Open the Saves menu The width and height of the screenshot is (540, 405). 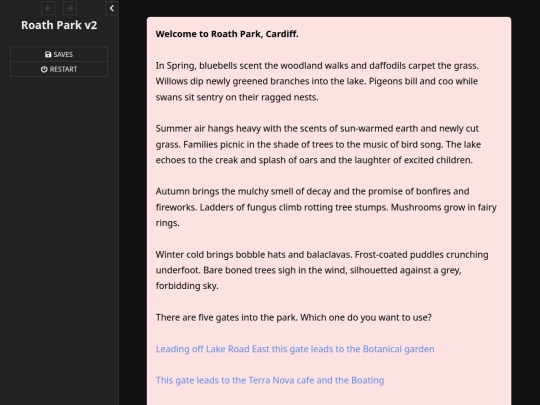(59, 54)
